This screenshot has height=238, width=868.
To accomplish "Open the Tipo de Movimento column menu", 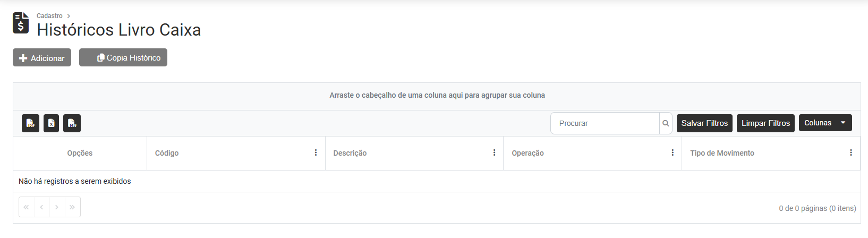I will point(850,153).
